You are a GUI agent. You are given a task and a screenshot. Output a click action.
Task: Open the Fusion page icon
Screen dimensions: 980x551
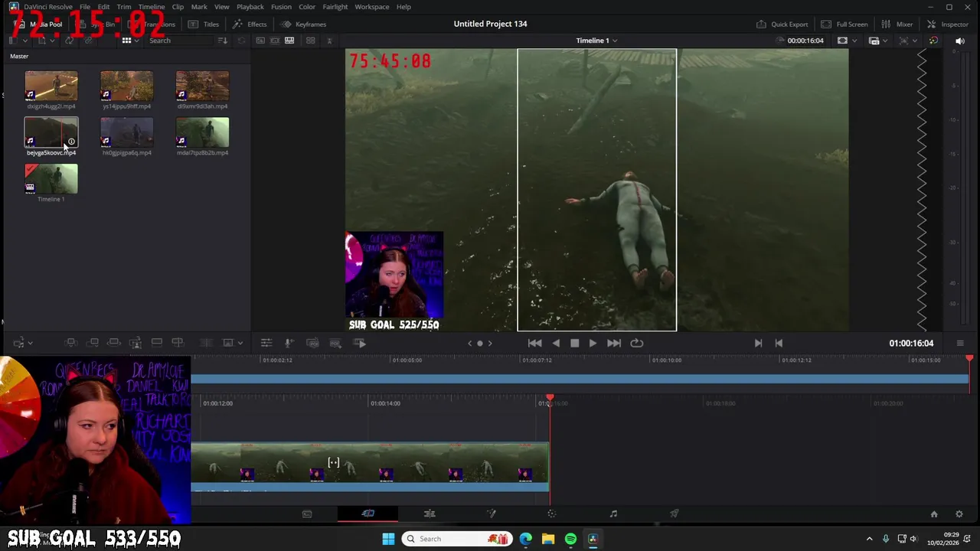pos(492,514)
